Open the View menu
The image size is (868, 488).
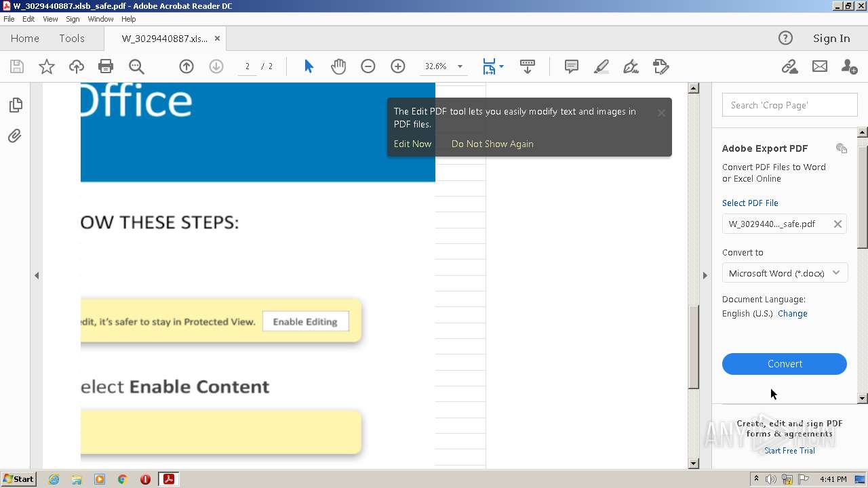pyautogui.click(x=50, y=19)
